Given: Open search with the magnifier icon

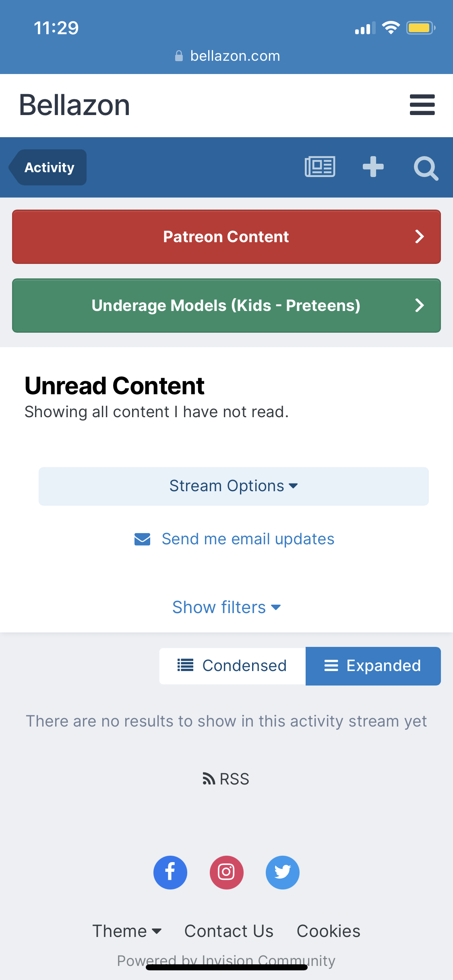Looking at the screenshot, I should tap(426, 168).
